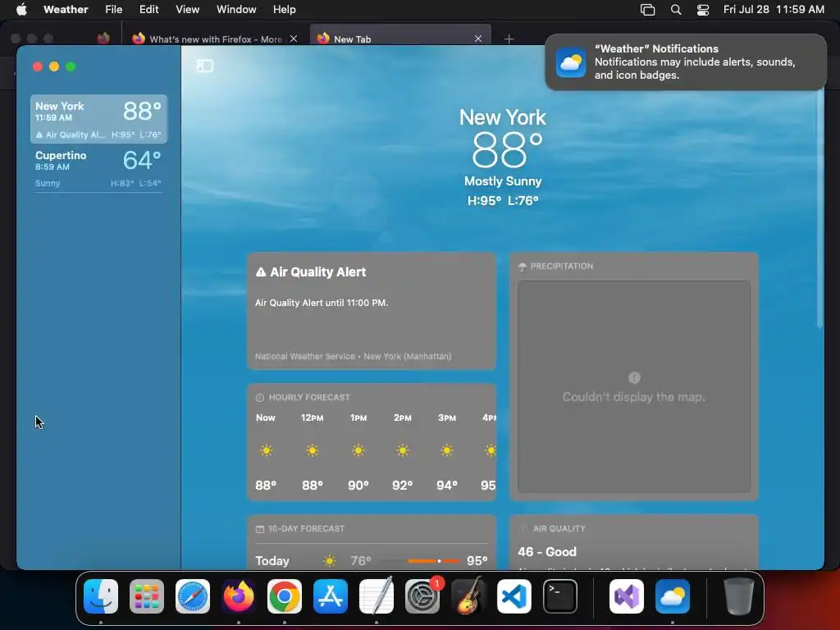This screenshot has width=840, height=630.
Task: Open Spotlight search in menu bar
Action: [x=676, y=10]
